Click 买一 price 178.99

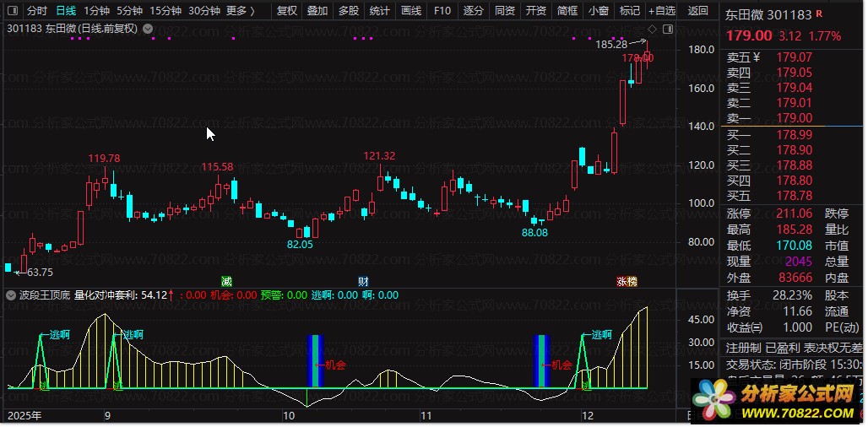tap(794, 134)
